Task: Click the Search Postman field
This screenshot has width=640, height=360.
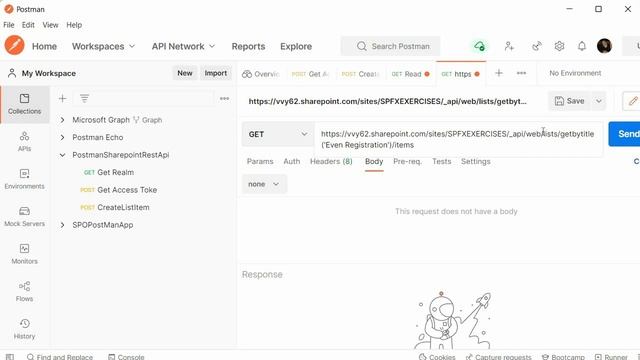Action: [x=391, y=46]
